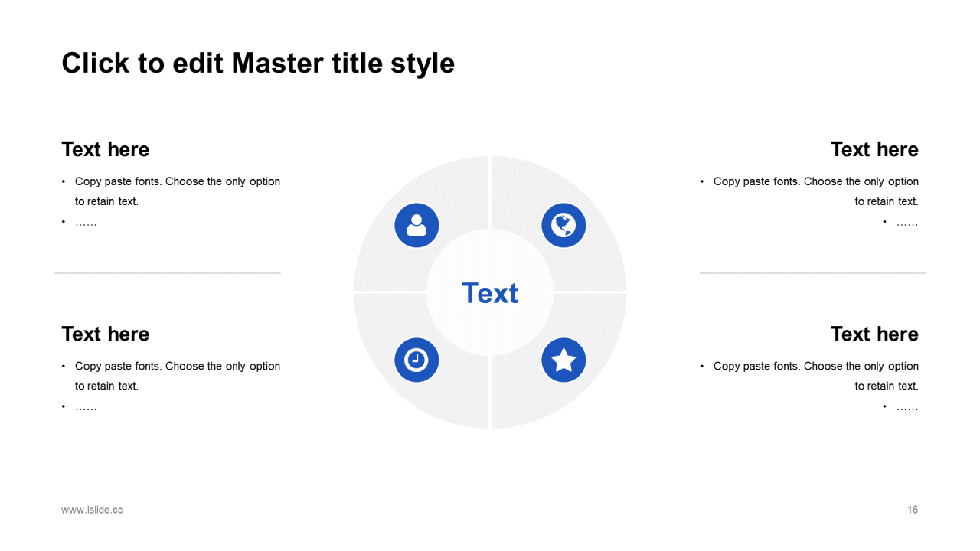980x551 pixels.
Task: Click top-right 'Copy paste fonts' bullet text
Action: point(816,191)
